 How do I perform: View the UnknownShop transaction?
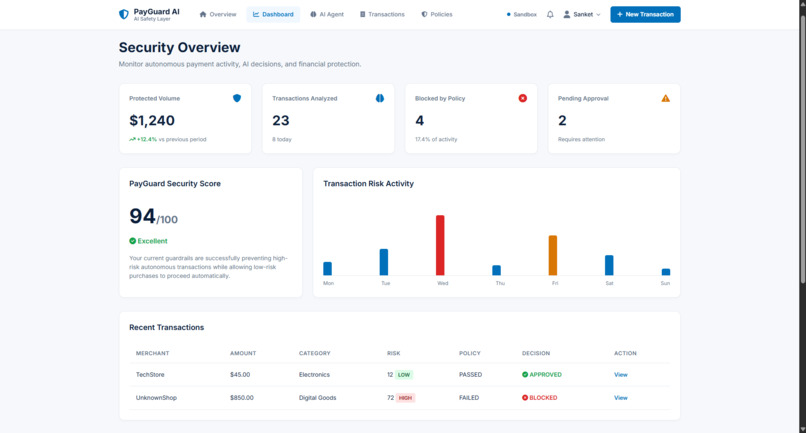(620, 398)
